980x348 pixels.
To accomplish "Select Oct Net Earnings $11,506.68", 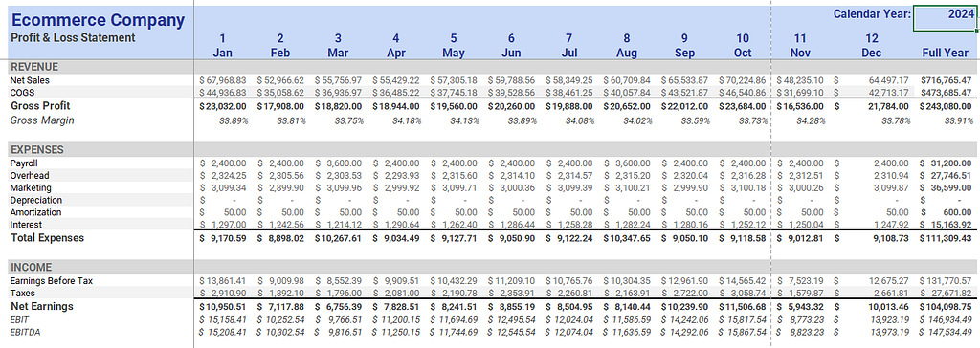I will (743, 307).
